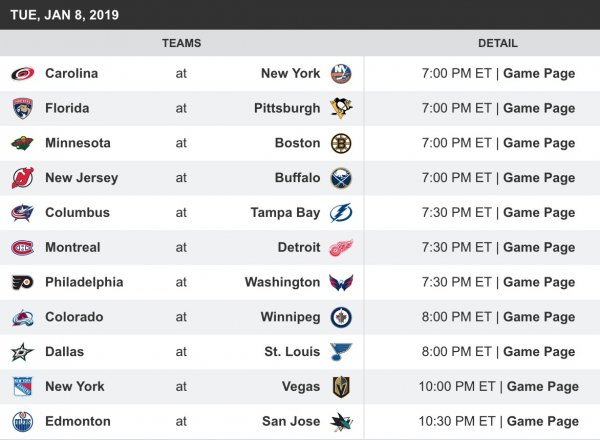Click the DETAIL column header
The width and height of the screenshot is (600, 440).
pos(498,43)
